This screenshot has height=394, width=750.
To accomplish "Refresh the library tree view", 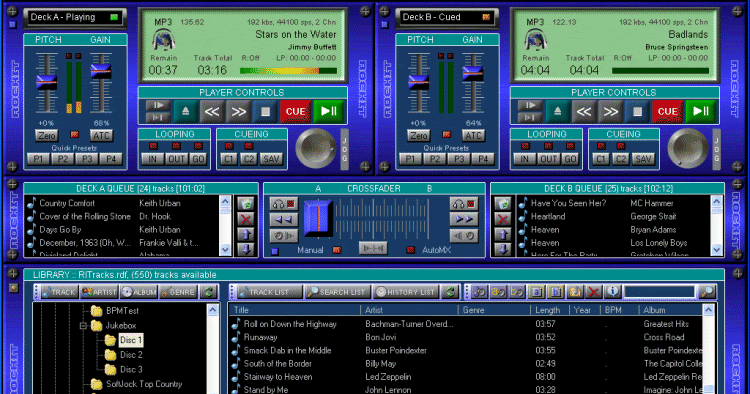I will click(209, 292).
